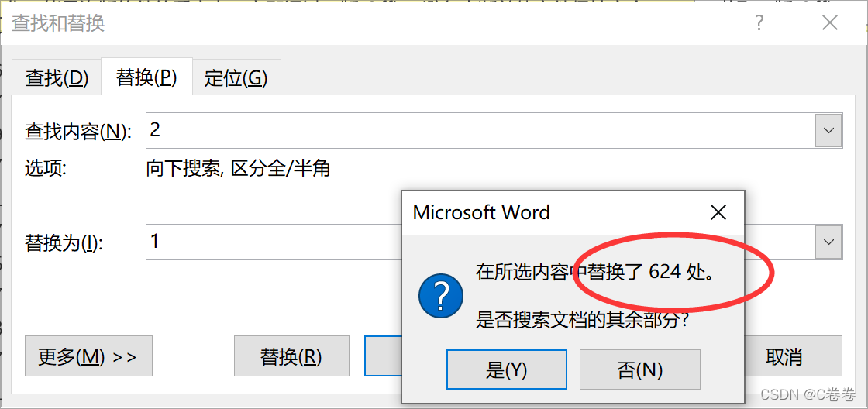The height and width of the screenshot is (409, 868).
Task: Close the Microsoft Word message box
Action: (718, 212)
